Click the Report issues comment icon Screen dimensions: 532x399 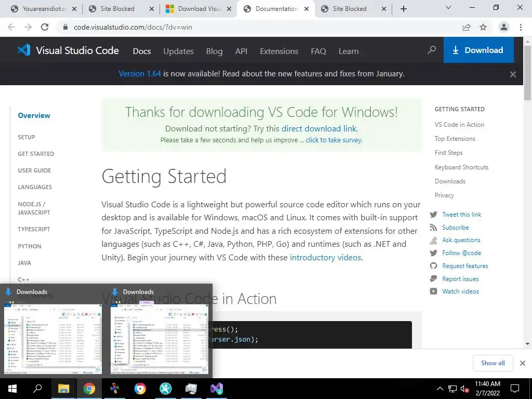coord(433,279)
